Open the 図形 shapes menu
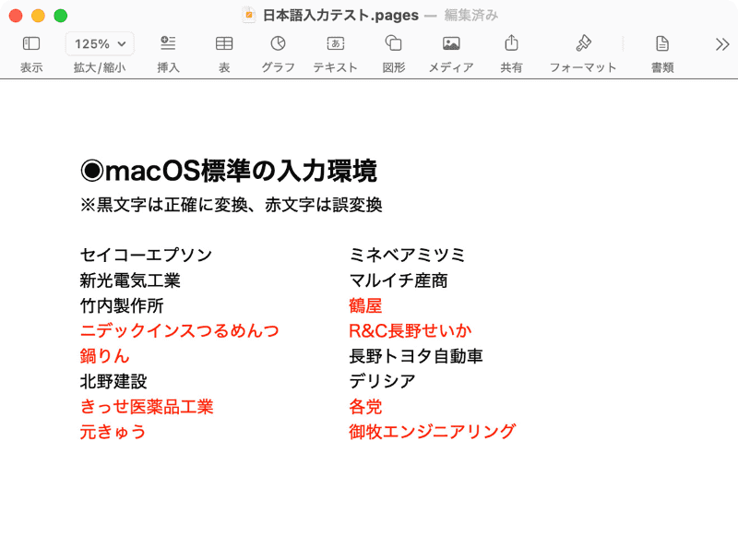The height and width of the screenshot is (560, 738). coord(394,43)
